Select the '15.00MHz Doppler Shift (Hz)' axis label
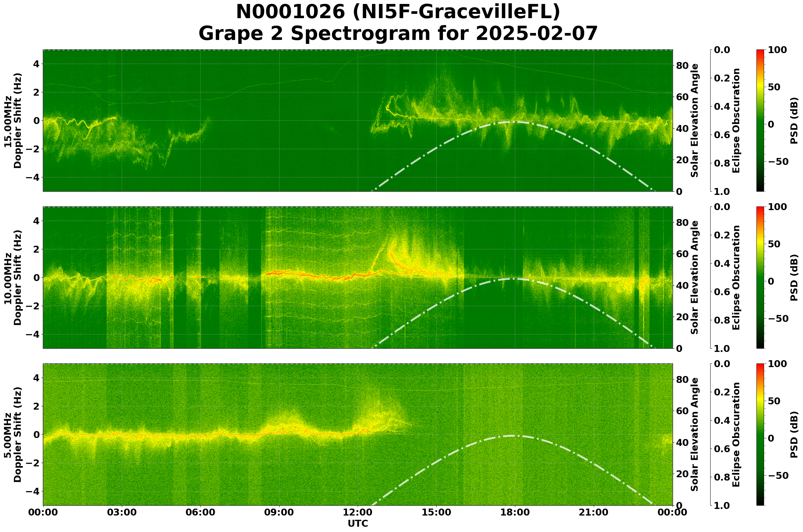The image size is (803, 532). [x=13, y=120]
